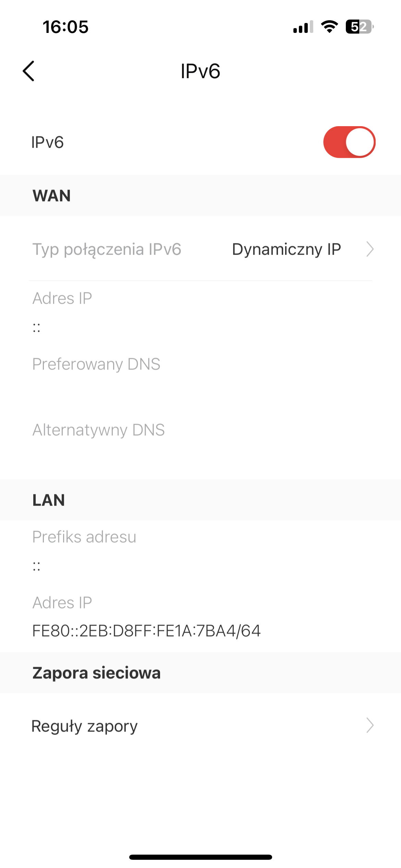Tap the LAN section header
The height and width of the screenshot is (868, 401).
click(49, 500)
